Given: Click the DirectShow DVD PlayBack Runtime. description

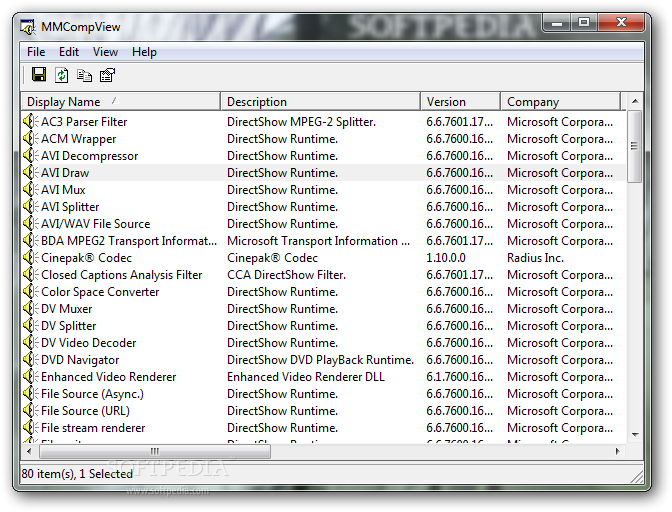Looking at the screenshot, I should click(x=321, y=359).
